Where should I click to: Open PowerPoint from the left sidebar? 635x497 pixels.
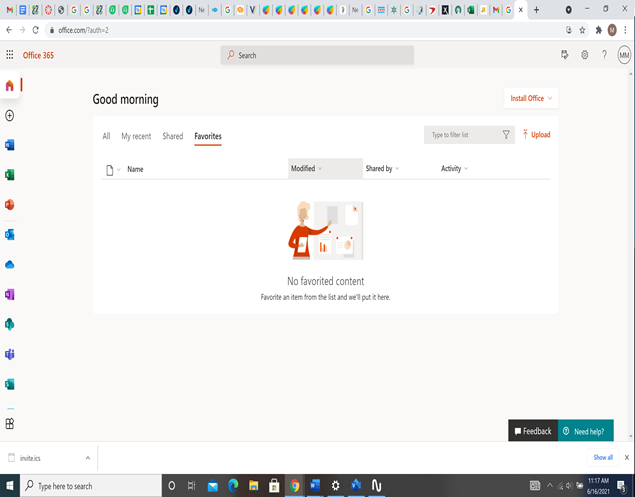point(10,205)
